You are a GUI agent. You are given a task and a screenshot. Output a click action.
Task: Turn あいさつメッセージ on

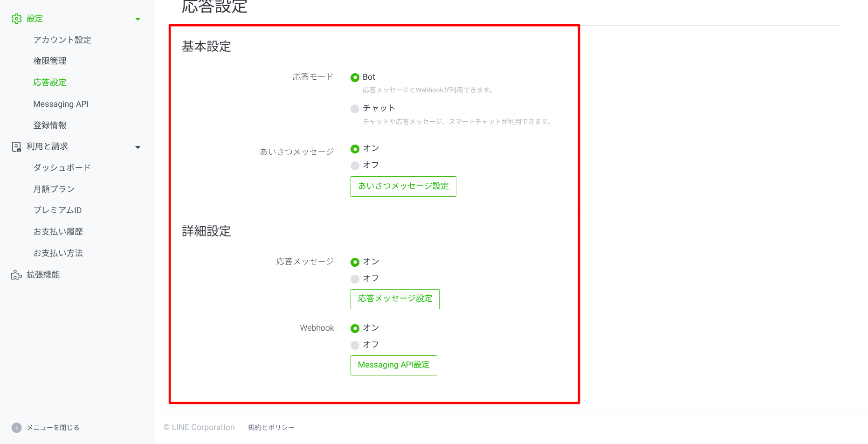[355, 149]
